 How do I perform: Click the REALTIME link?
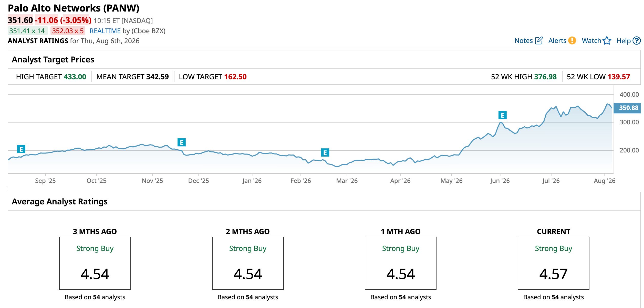click(105, 31)
